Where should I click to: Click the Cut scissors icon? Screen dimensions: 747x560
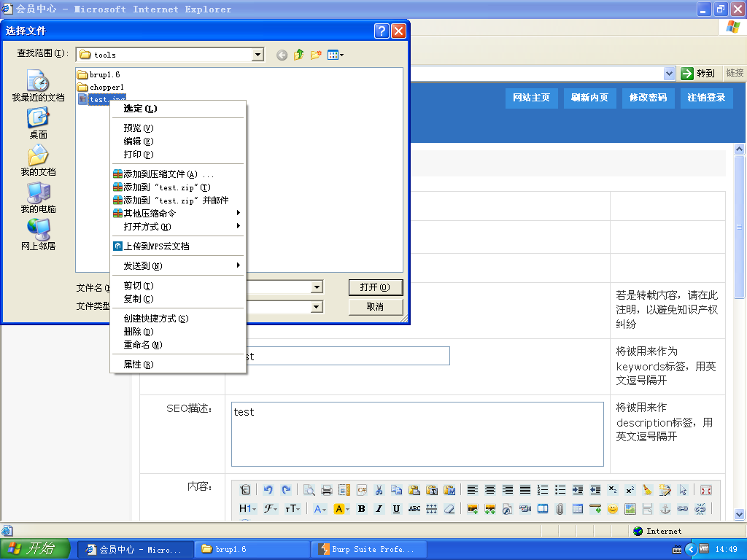[379, 489]
